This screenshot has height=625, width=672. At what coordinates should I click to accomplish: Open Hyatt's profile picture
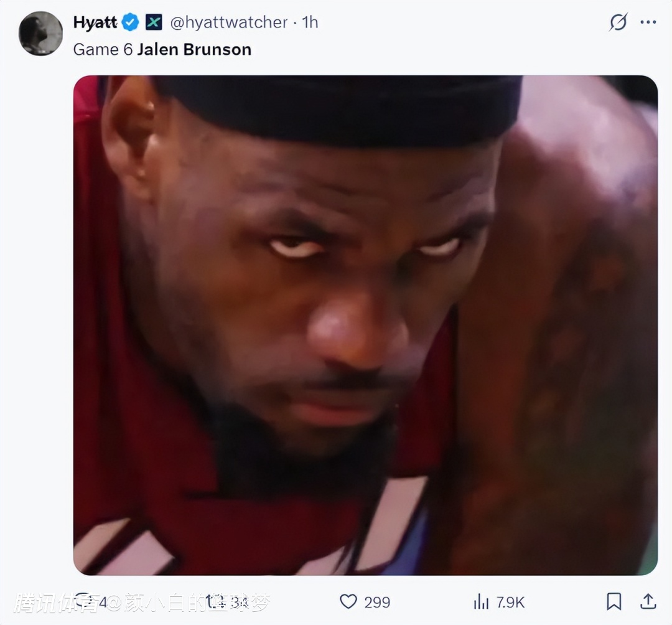41,34
